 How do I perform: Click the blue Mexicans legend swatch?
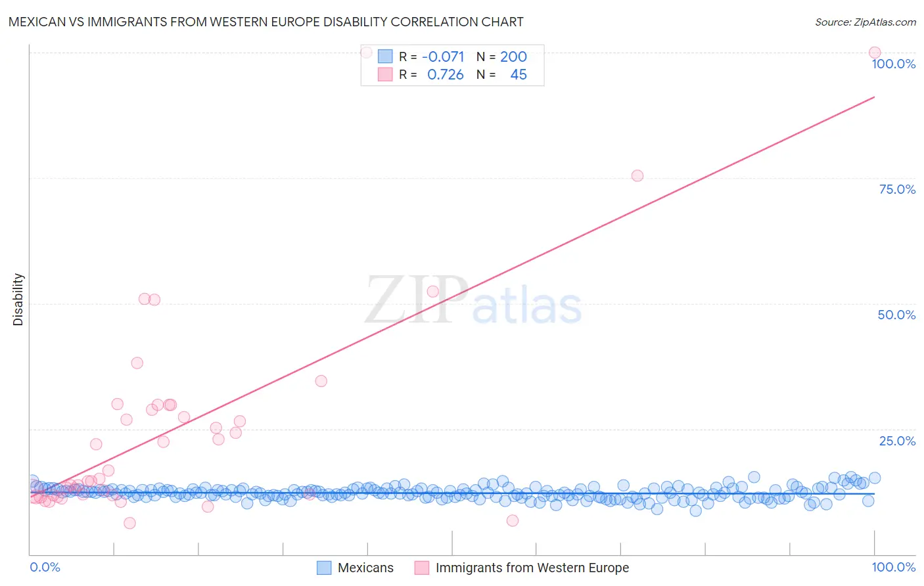[324, 568]
